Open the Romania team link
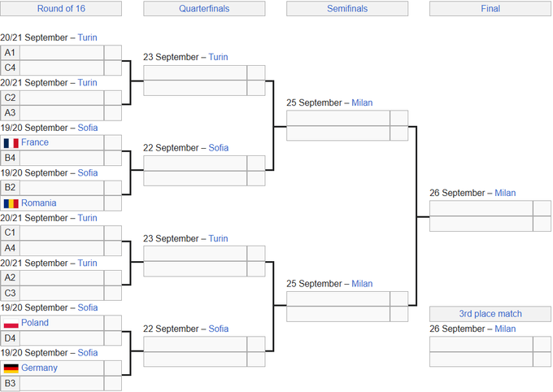 point(39,203)
